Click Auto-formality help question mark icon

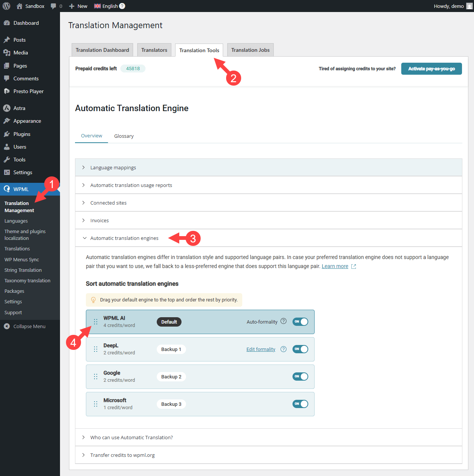pyautogui.click(x=283, y=321)
